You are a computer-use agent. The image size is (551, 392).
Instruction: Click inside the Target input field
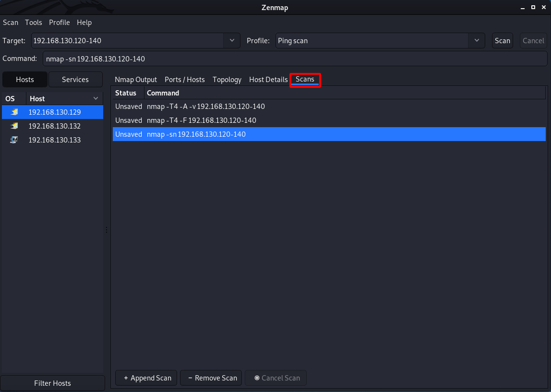point(128,40)
